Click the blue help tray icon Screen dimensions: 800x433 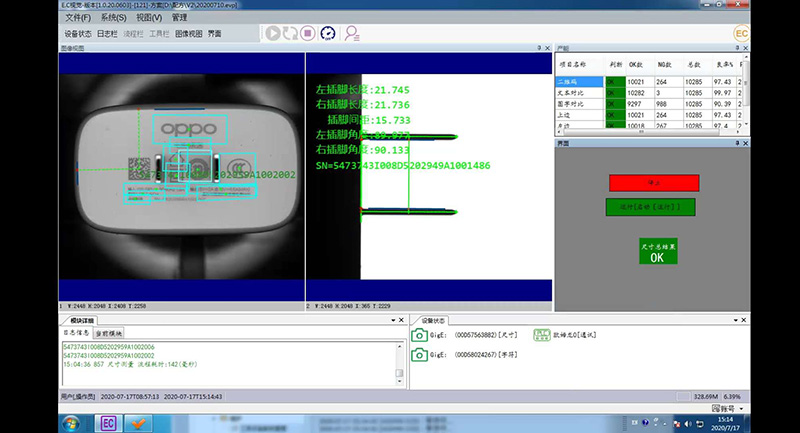pos(645,423)
